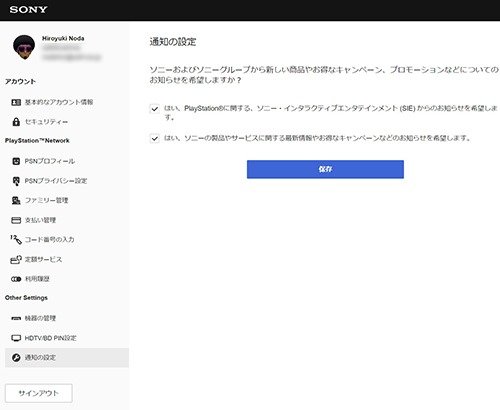Click the 支払い管理 credit card icon
This screenshot has height=410, width=500.
tap(16, 220)
